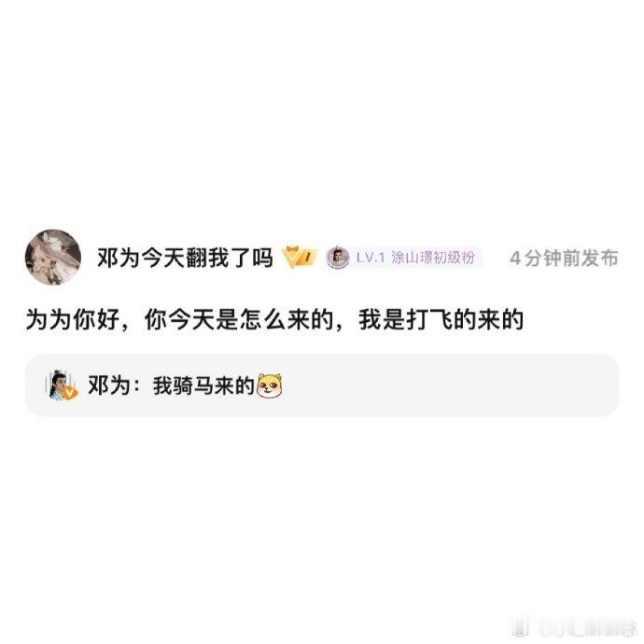Open 邓为's avatar in the reply box
This screenshot has width=644, height=644.
60,385
